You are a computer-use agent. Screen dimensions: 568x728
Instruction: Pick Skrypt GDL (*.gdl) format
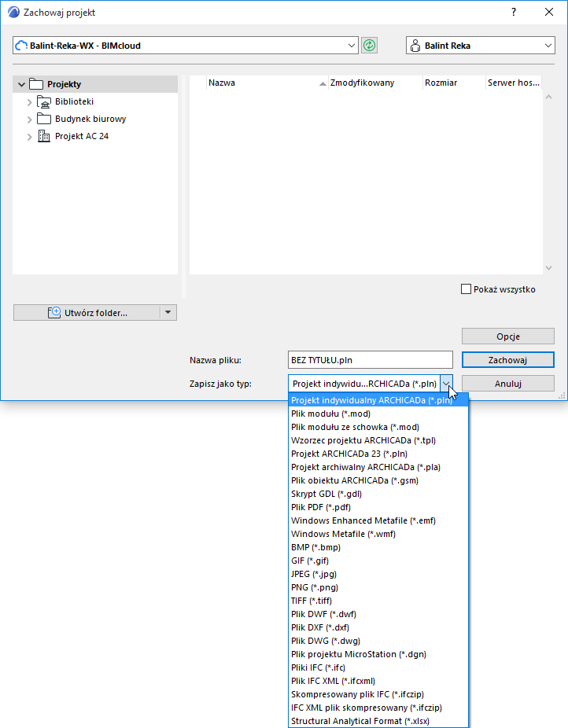tap(378, 494)
